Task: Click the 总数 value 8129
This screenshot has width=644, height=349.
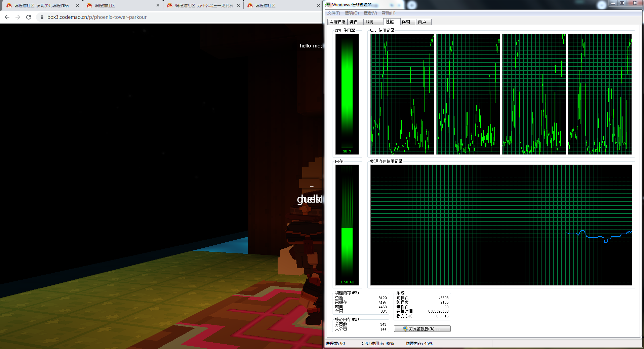Action: click(x=383, y=298)
